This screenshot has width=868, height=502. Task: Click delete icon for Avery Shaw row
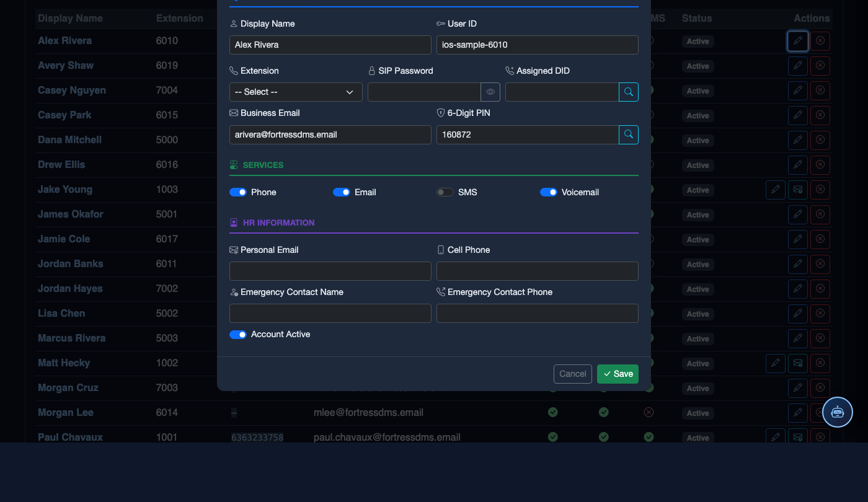pyautogui.click(x=820, y=66)
